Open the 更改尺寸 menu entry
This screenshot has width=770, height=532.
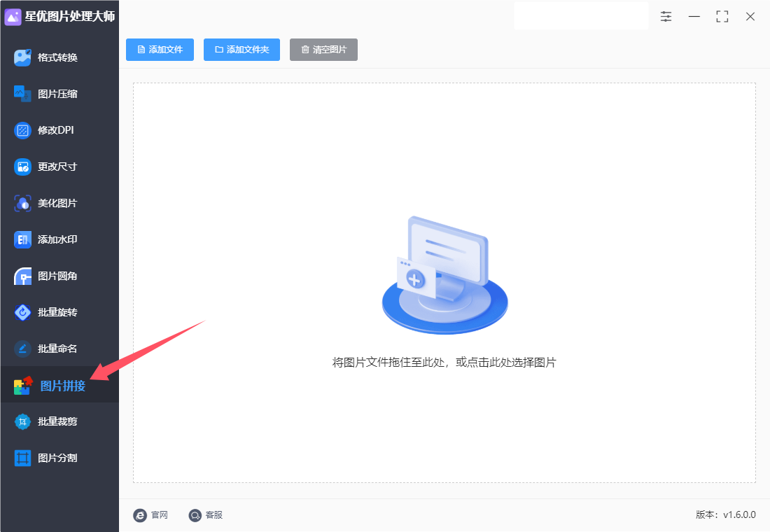59,167
